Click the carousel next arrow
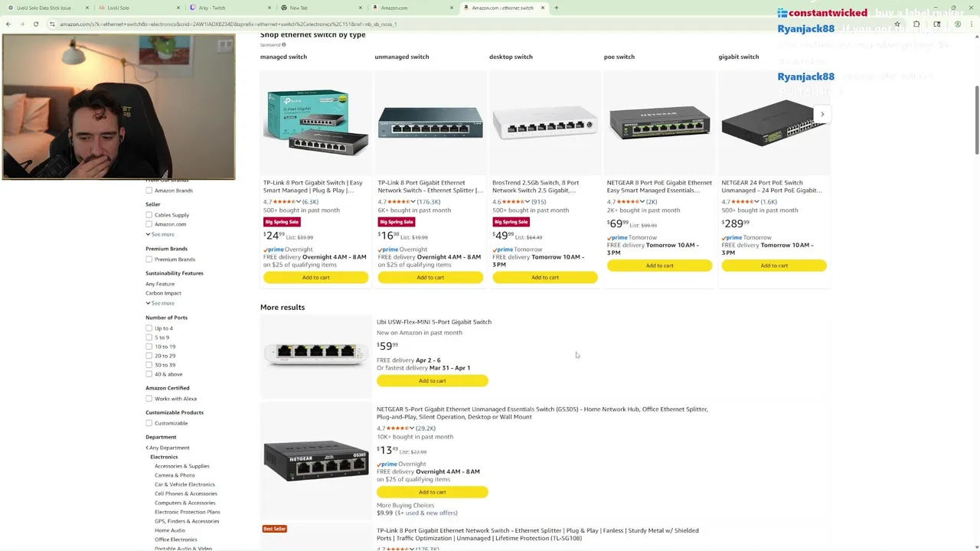 click(822, 114)
